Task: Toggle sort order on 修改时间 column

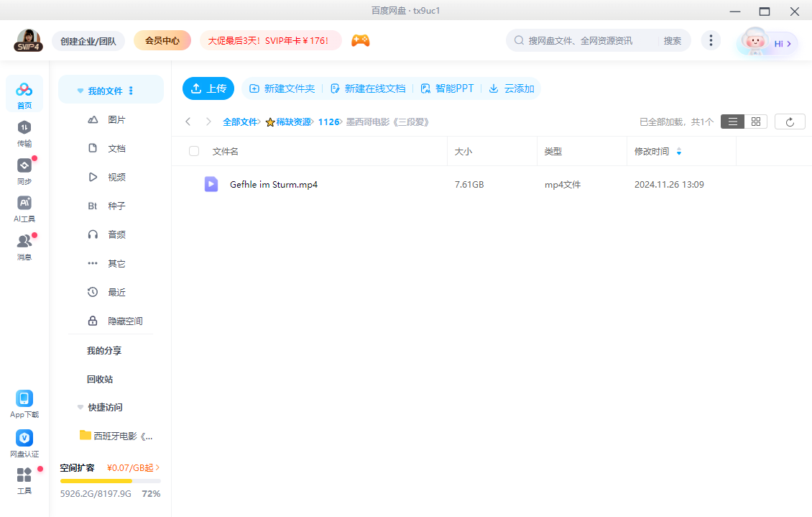Action: pos(679,151)
